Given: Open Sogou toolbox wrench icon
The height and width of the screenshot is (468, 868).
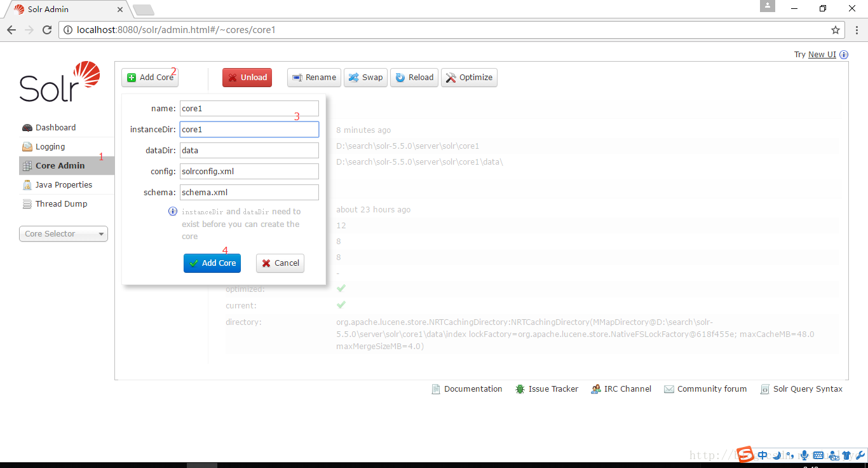Looking at the screenshot, I should click(x=860, y=455).
